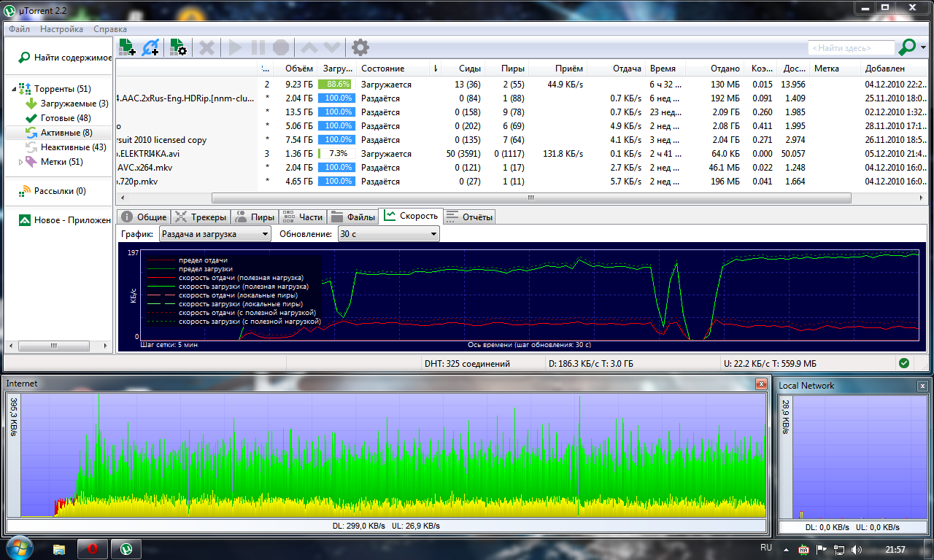
Task: Switch to the Отчёты tab
Action: [469, 217]
